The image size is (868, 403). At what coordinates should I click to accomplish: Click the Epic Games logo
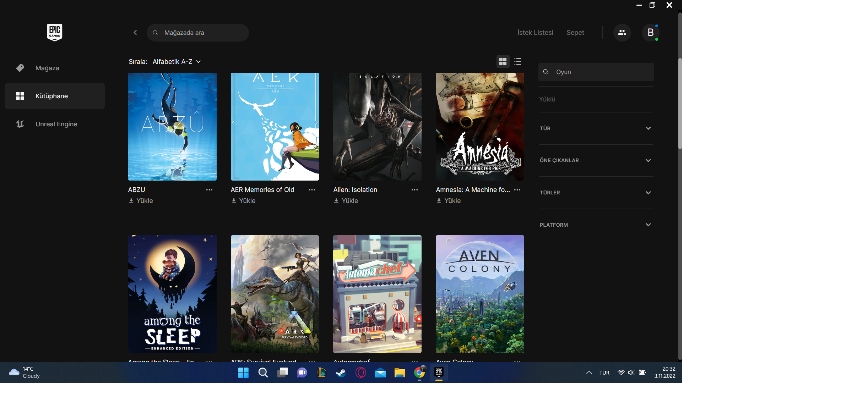coord(55,32)
